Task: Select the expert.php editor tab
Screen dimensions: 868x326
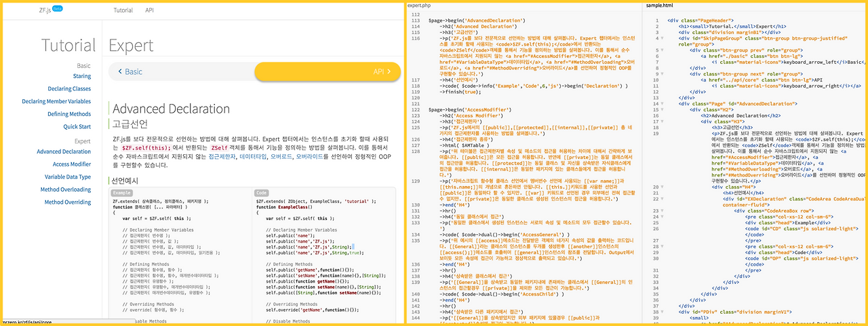Action: (x=419, y=5)
